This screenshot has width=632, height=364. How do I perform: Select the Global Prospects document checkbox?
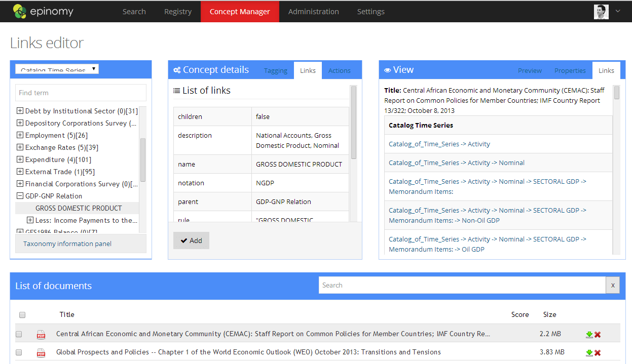[19, 352]
